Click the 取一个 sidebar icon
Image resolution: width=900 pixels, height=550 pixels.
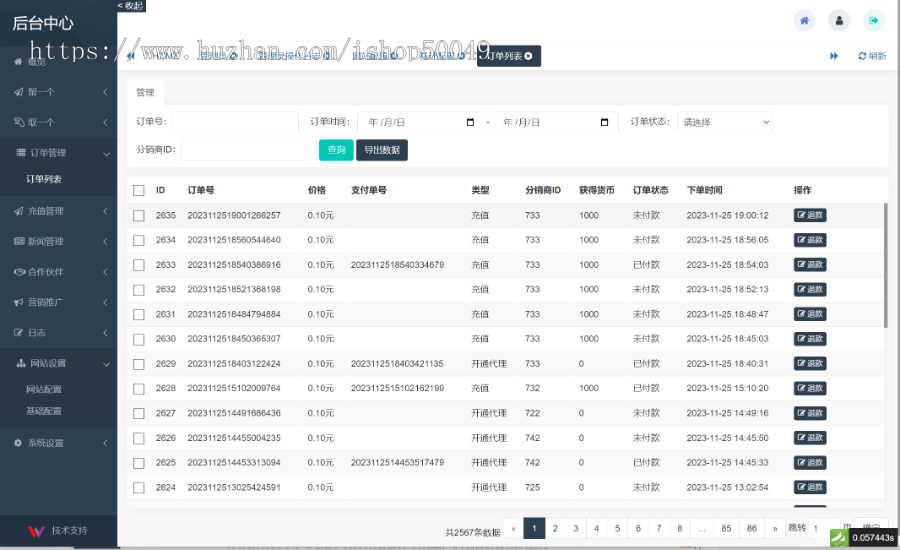tap(18, 122)
